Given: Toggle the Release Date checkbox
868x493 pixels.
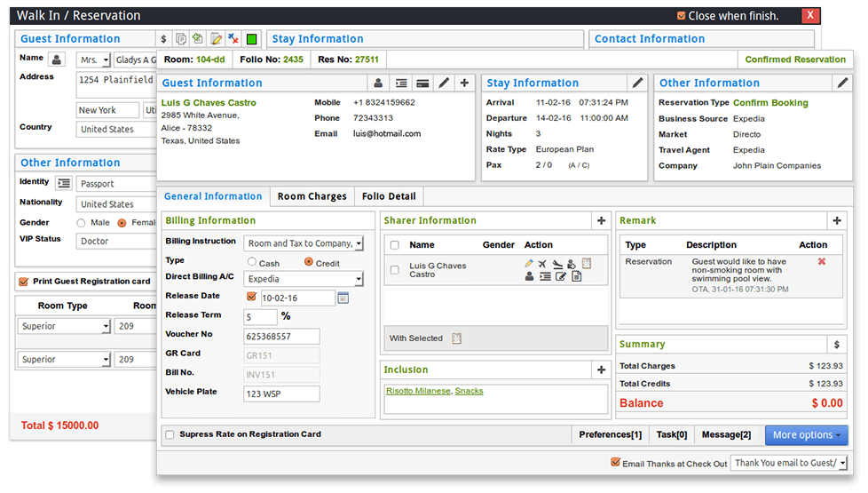Looking at the screenshot, I should 251,297.
